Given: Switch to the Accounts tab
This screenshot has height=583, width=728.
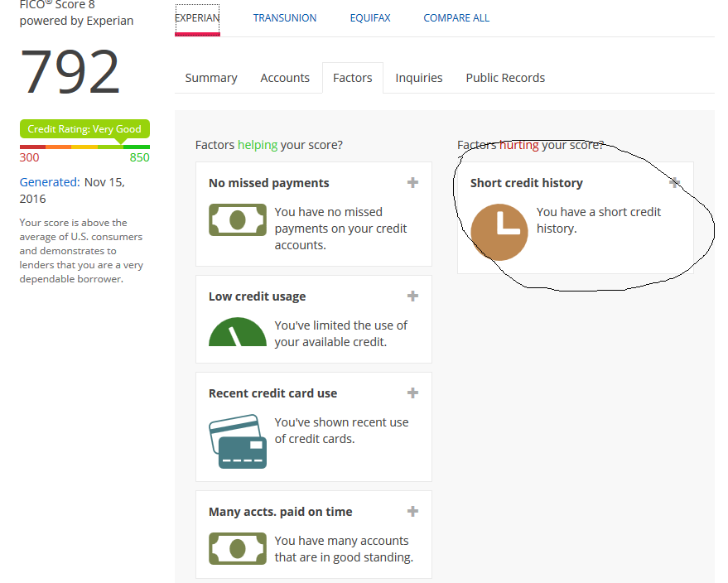Looking at the screenshot, I should [285, 78].
